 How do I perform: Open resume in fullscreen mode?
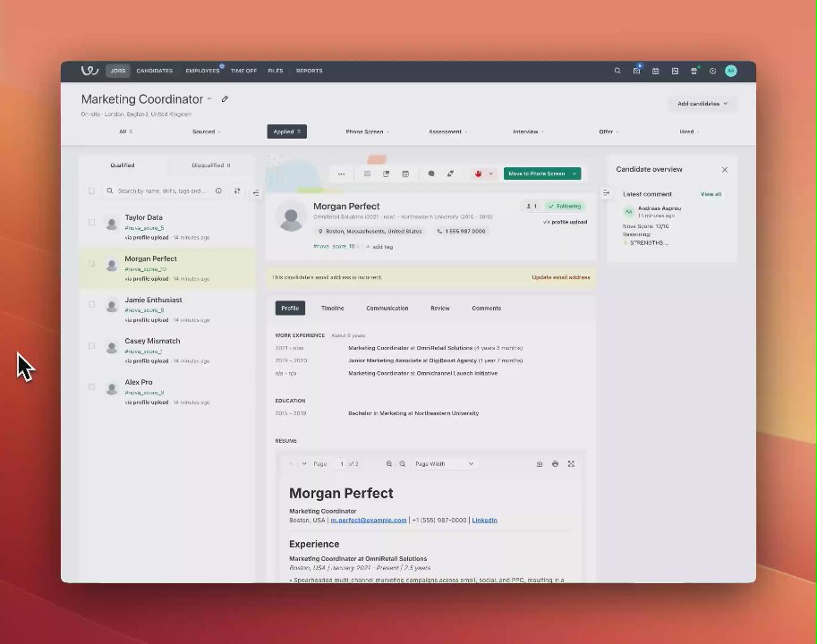pyautogui.click(x=571, y=464)
